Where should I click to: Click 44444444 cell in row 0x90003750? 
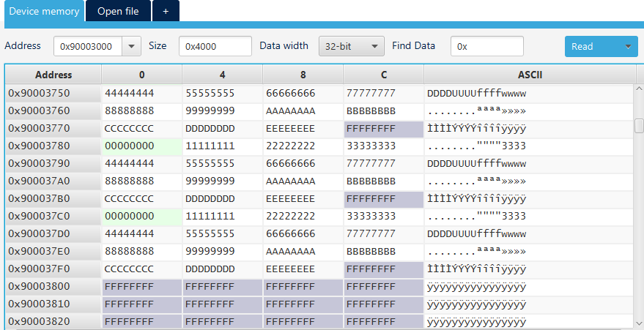click(141, 94)
